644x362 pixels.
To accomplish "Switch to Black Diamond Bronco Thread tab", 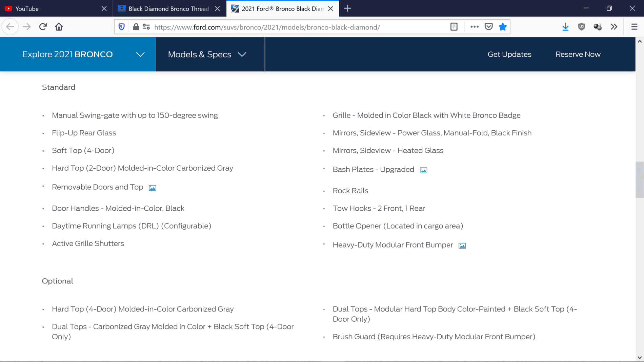I will (x=169, y=8).
